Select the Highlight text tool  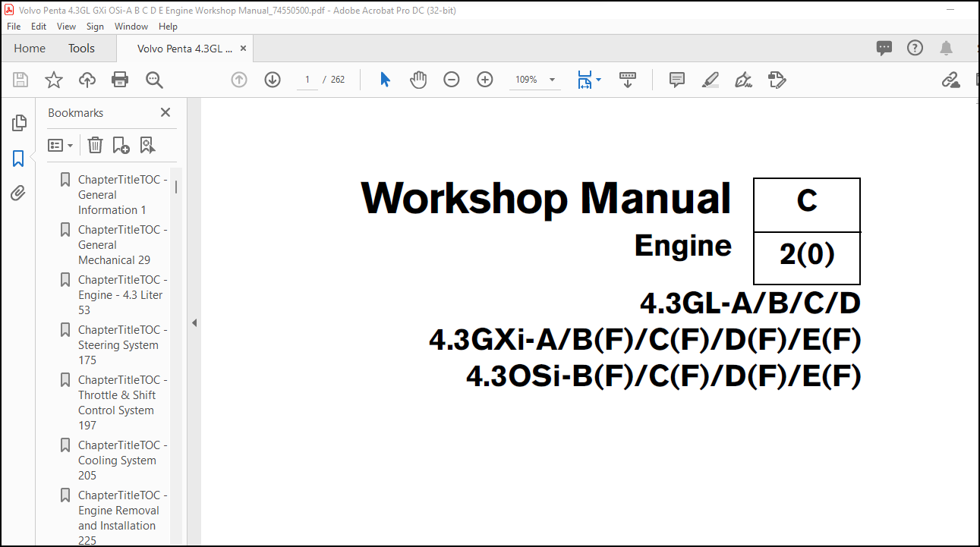(x=711, y=80)
